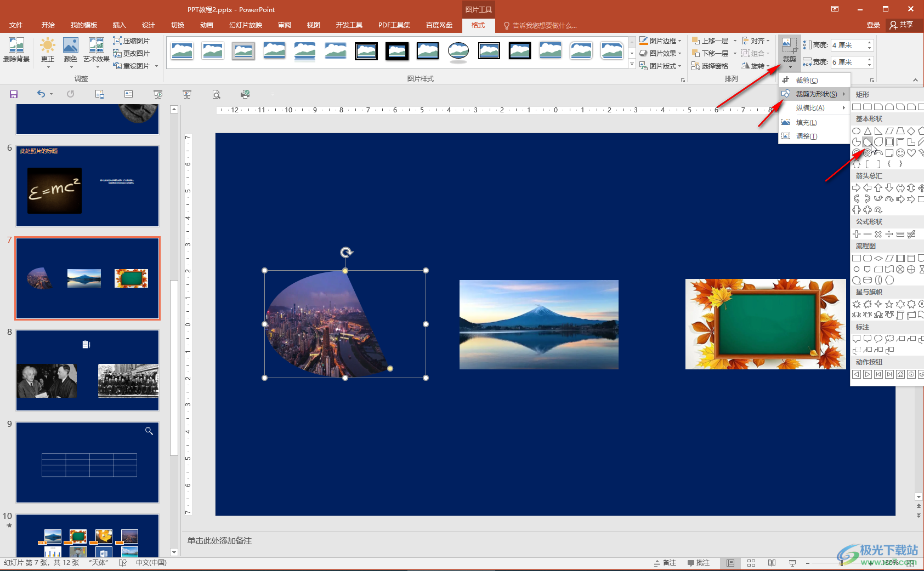Pick the back action button shape
This screenshot has width=924, height=571.
click(x=857, y=374)
